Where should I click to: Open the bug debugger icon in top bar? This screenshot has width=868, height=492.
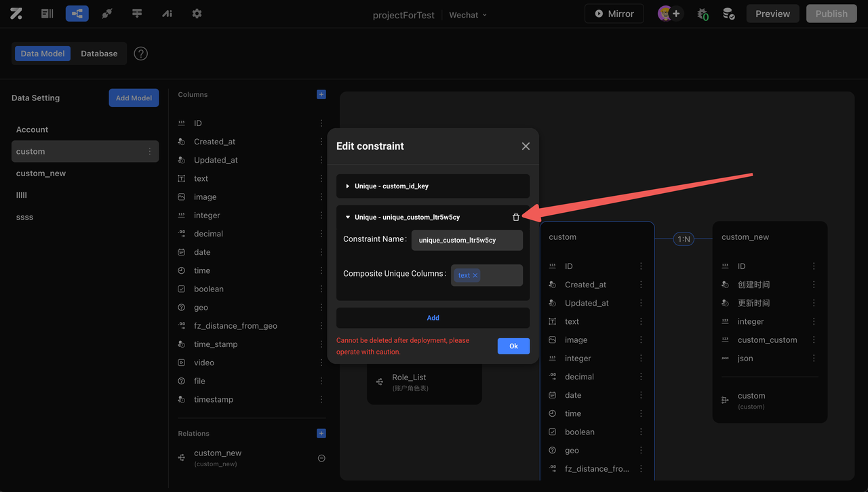pos(703,14)
